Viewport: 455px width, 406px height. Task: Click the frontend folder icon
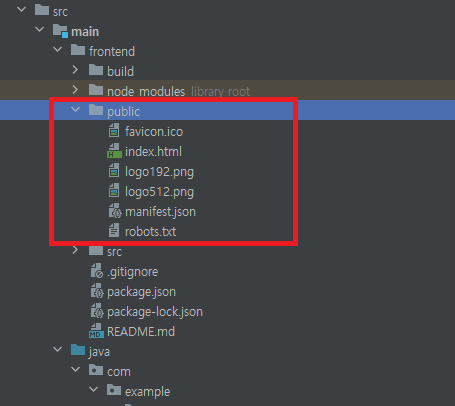tap(78, 50)
